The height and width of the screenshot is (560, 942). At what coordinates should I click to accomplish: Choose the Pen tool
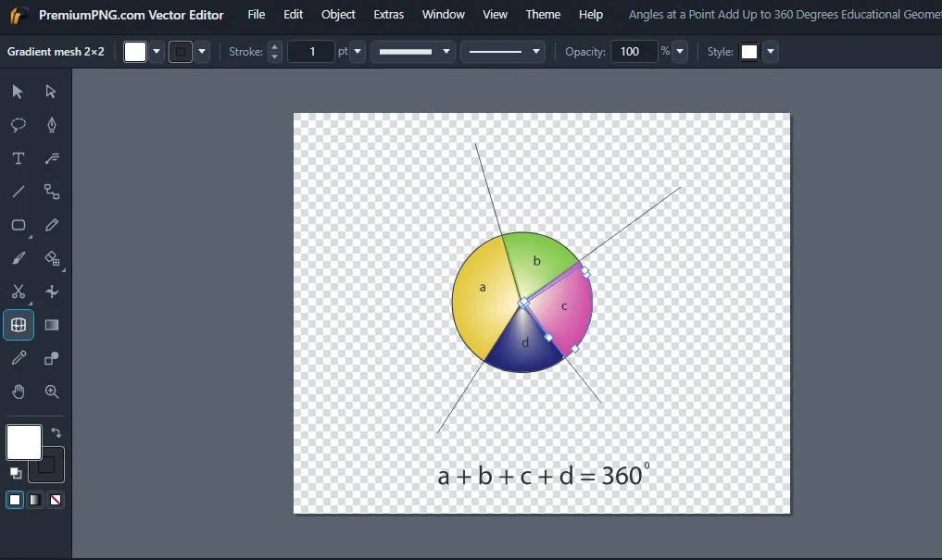tap(52, 125)
